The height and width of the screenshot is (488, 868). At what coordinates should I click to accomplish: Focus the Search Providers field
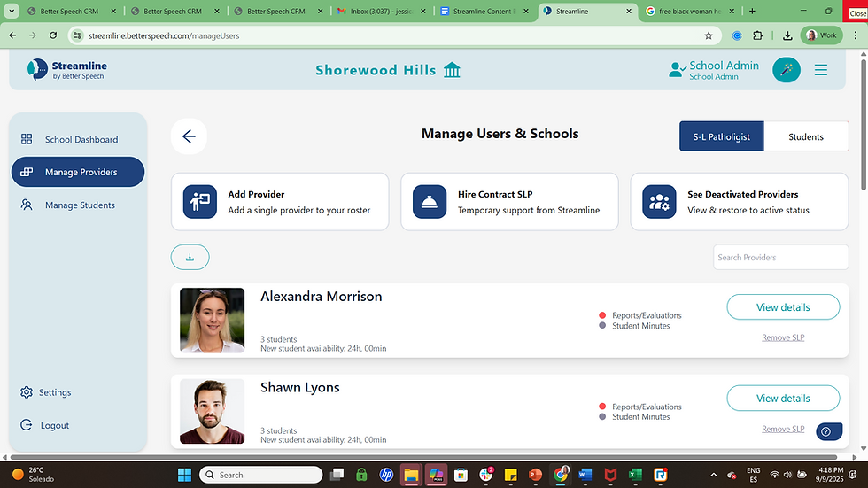[780, 257]
